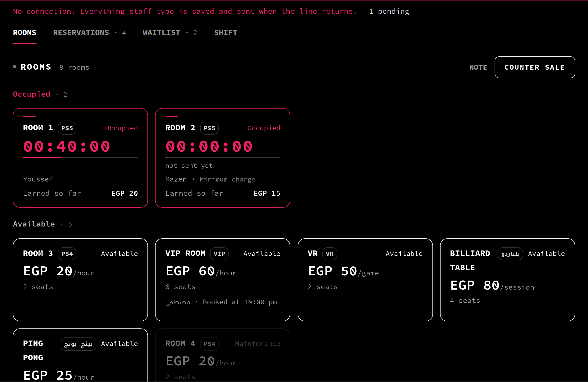Screen dimensions: 588x382
Task: Click 'Booked at 10:00 pm' note
Action: pos(240,302)
